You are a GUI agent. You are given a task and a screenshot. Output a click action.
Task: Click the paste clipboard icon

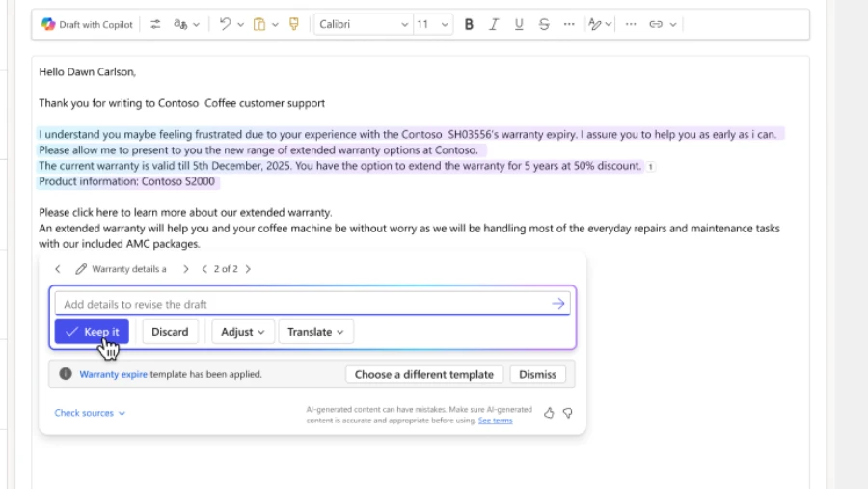point(258,25)
